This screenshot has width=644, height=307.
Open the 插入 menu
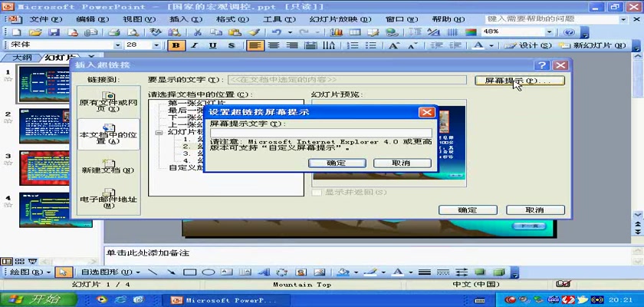pos(186,19)
